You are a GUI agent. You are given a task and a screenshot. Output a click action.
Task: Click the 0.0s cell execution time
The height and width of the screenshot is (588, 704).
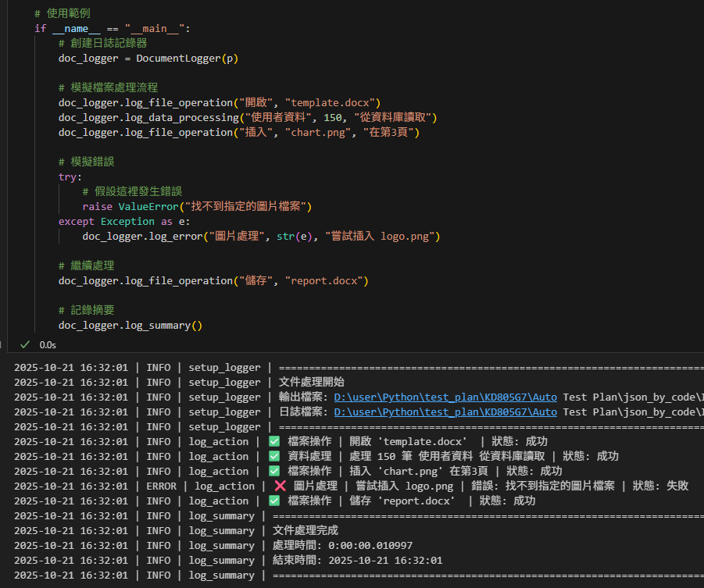[x=48, y=344]
